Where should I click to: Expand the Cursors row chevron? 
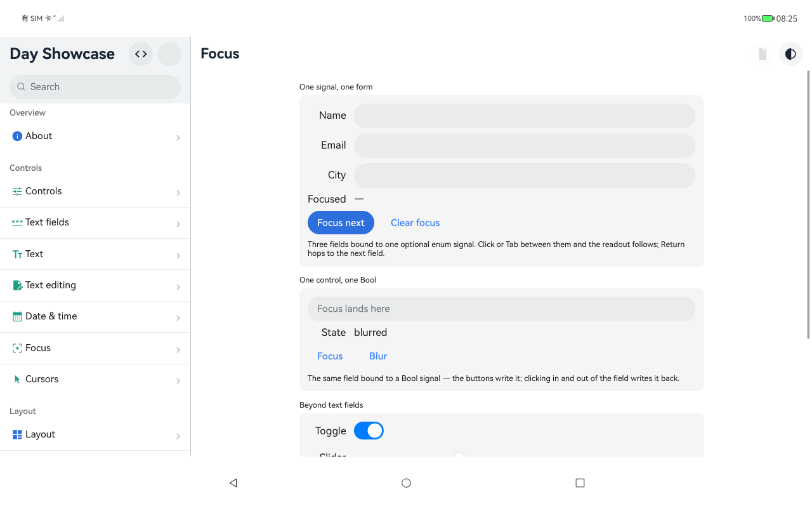[178, 380]
